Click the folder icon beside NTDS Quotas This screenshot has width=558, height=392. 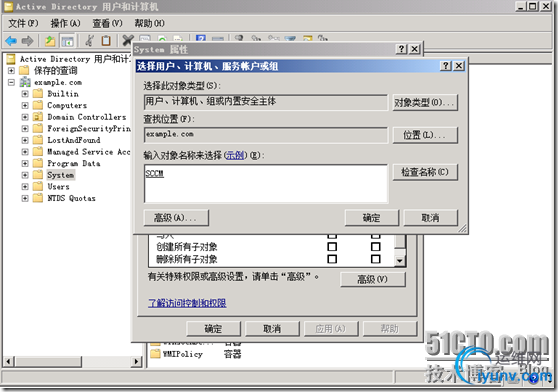pyautogui.click(x=38, y=198)
